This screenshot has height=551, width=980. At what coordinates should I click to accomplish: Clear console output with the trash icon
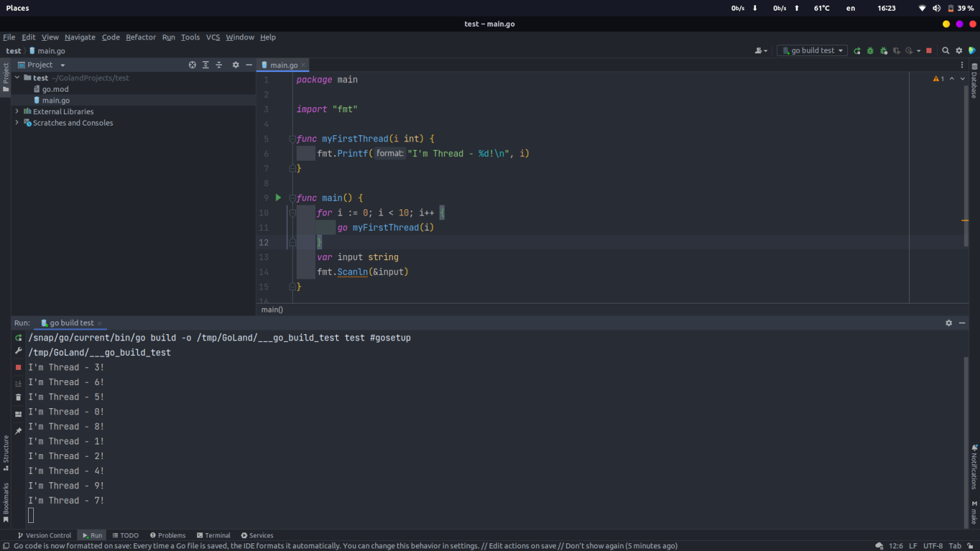(x=18, y=397)
